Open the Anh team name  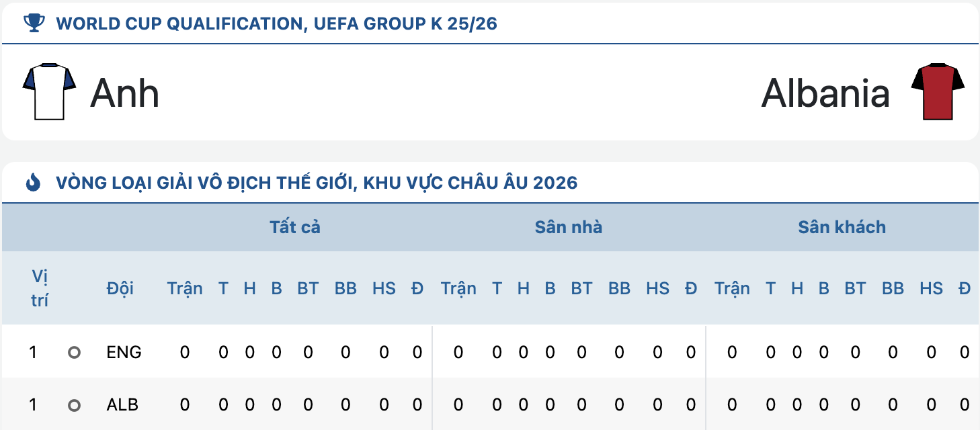click(125, 93)
